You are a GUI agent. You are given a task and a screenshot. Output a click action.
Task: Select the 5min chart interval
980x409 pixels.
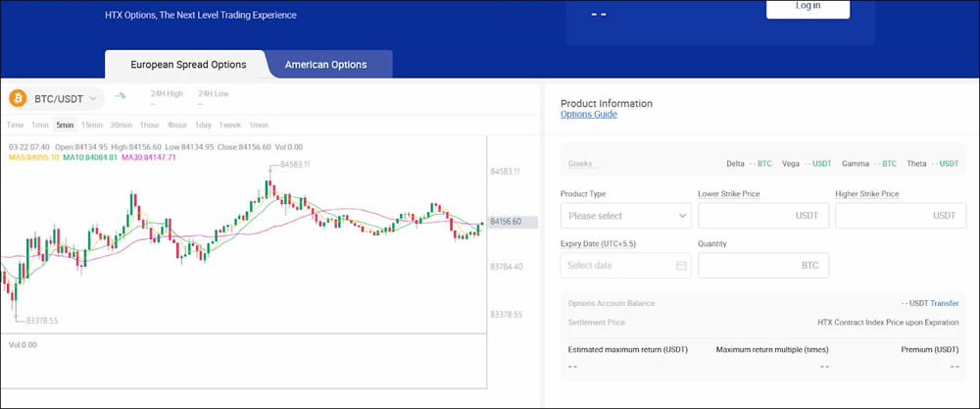click(x=66, y=125)
